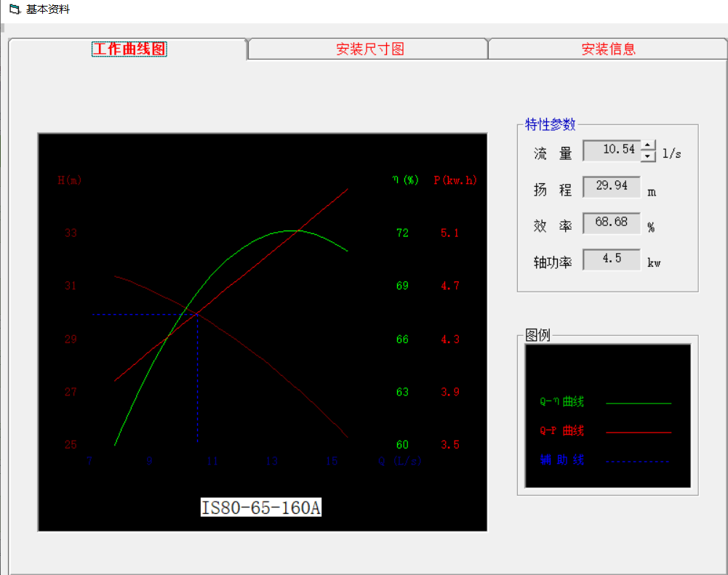The image size is (728, 575).
Task: Click the 27 head axis value
Action: coord(71,392)
